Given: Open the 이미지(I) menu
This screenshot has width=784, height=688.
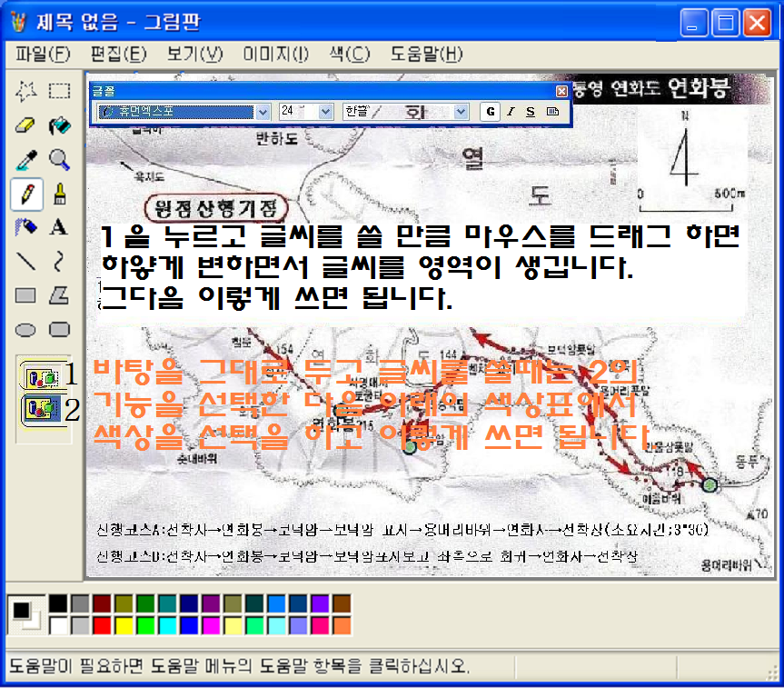Looking at the screenshot, I should coord(275,54).
